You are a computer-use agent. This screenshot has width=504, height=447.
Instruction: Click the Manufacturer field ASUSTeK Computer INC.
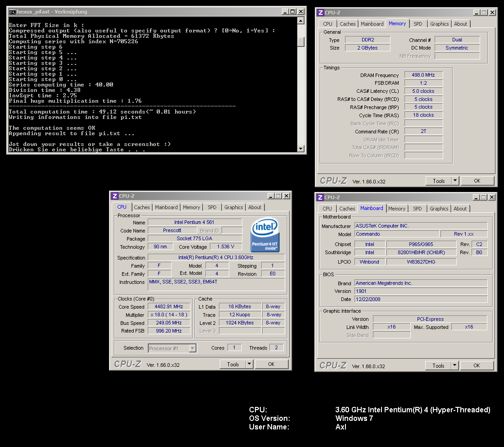click(x=421, y=226)
